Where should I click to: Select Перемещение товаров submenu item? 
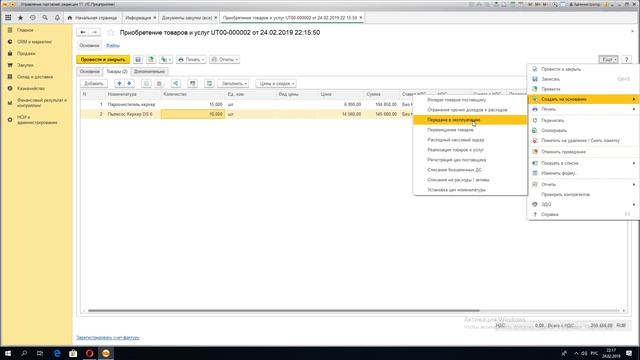470,130
